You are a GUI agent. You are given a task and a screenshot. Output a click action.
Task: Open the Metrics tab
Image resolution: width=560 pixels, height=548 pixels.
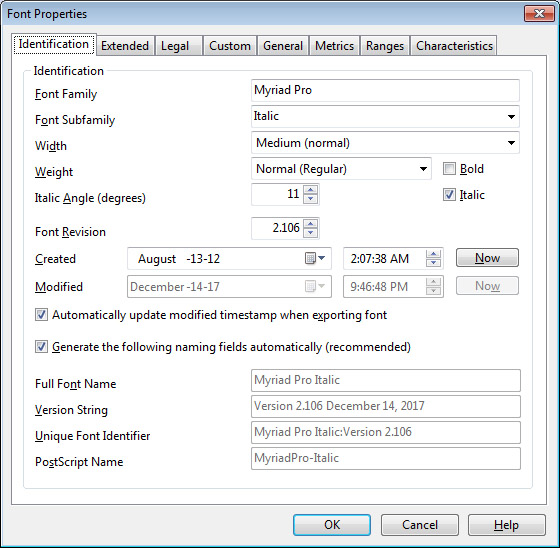[x=334, y=46]
